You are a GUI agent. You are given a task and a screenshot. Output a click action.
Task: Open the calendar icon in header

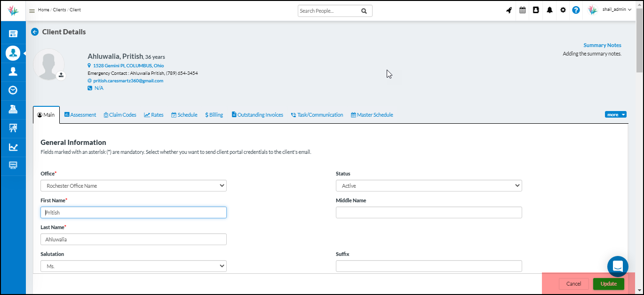coord(522,10)
